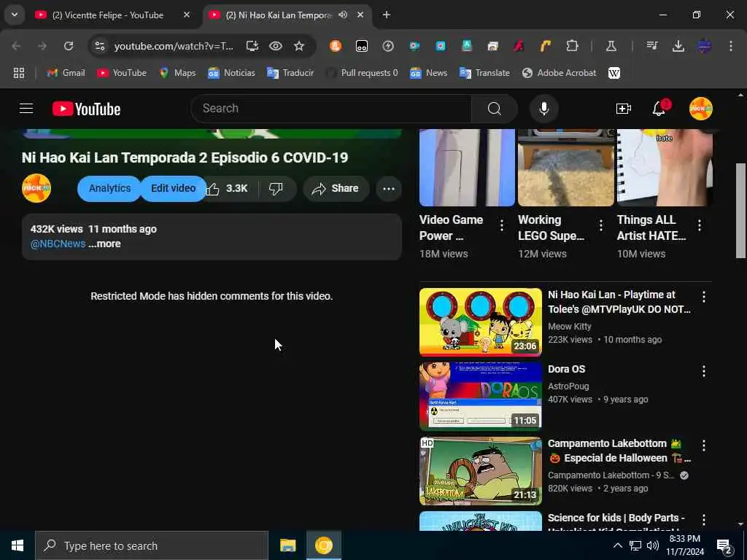Select the Ni Hao Kai Lan browser tab
The width and height of the screenshot is (747, 560).
tap(279, 15)
